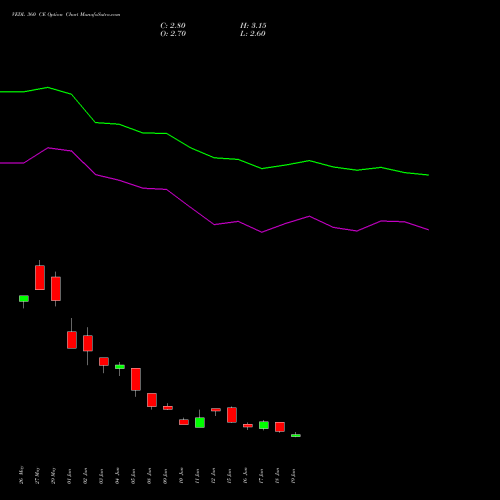Select the '10 Jun' date axis label

pyautogui.click(x=182, y=476)
